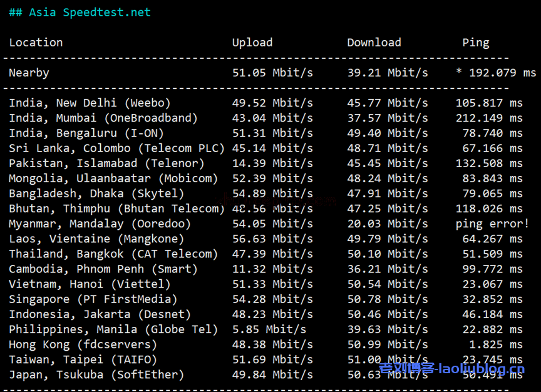This screenshot has height=392, width=541.
Task: Select the India, New Delhi (Weebo) entry
Action: (90, 103)
